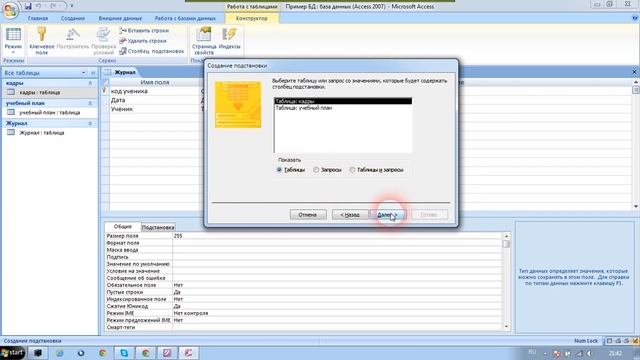The height and width of the screenshot is (360, 640).
Task: Close the Журнал table design window
Action: point(634,72)
